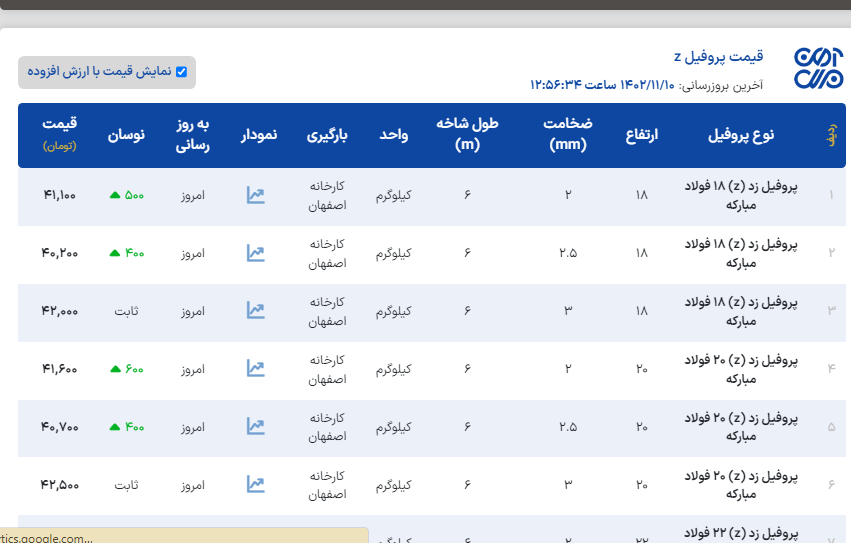
Task: Click the نوسان column header
Action: tap(126, 135)
